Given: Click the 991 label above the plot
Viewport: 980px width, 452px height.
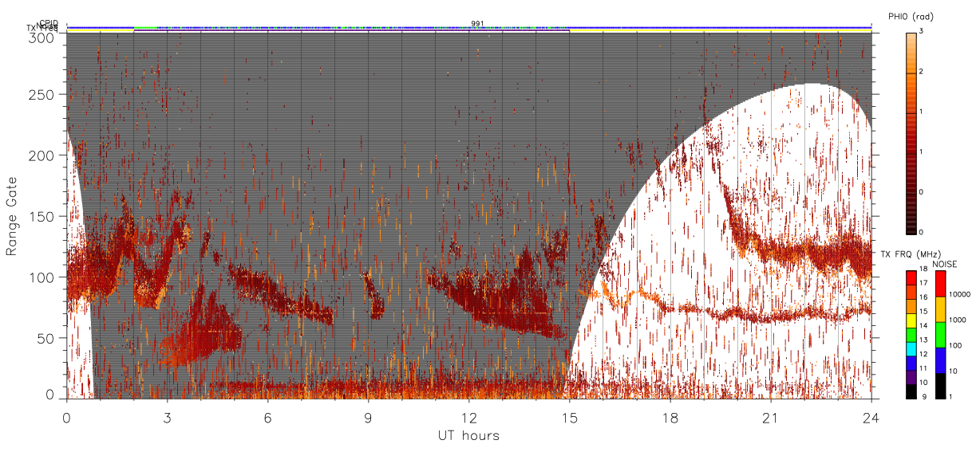Looking at the screenshot, I should pyautogui.click(x=477, y=23).
